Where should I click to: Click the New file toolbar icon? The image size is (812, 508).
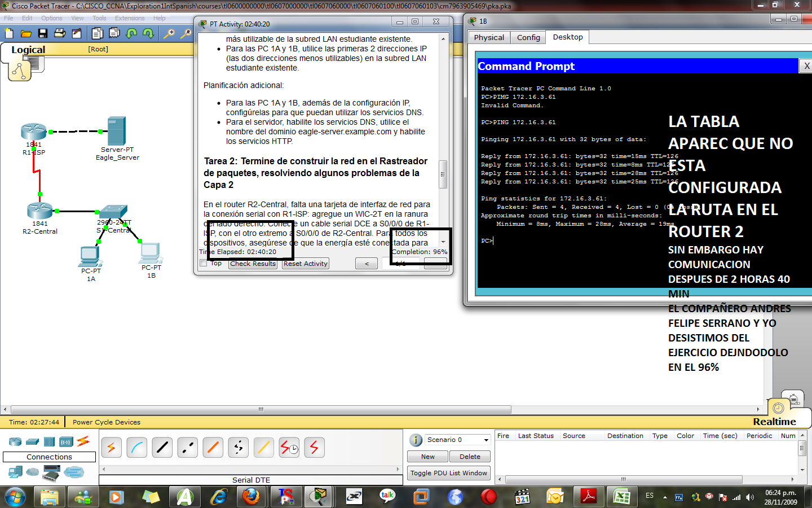pos(9,34)
